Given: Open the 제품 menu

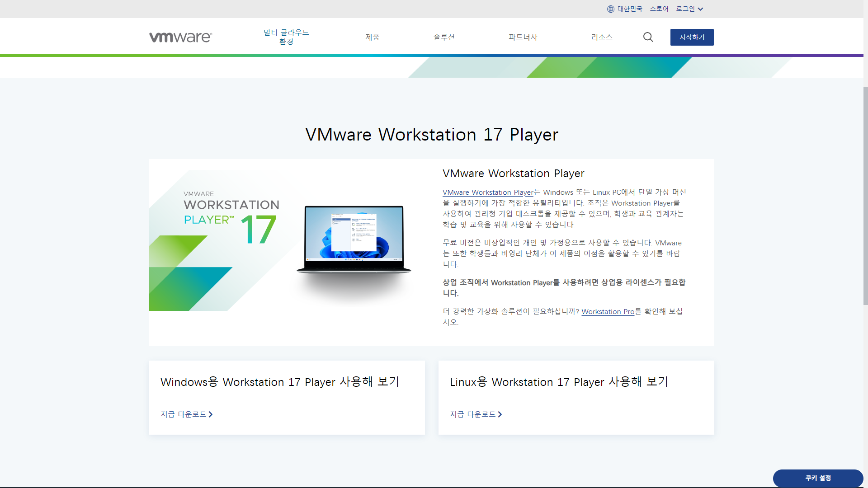Looking at the screenshot, I should point(373,37).
